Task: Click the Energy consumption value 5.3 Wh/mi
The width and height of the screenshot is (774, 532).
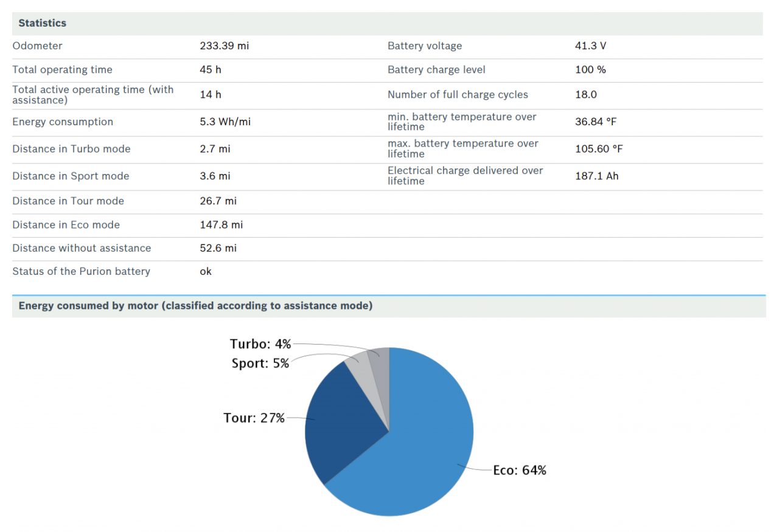Action: [x=225, y=122]
